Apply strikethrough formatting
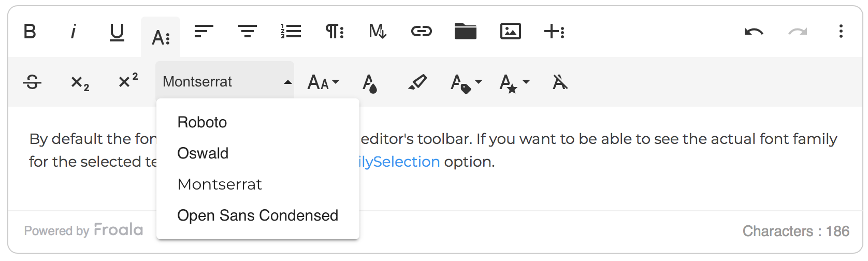Image resolution: width=868 pixels, height=261 pixels. pyautogui.click(x=32, y=82)
